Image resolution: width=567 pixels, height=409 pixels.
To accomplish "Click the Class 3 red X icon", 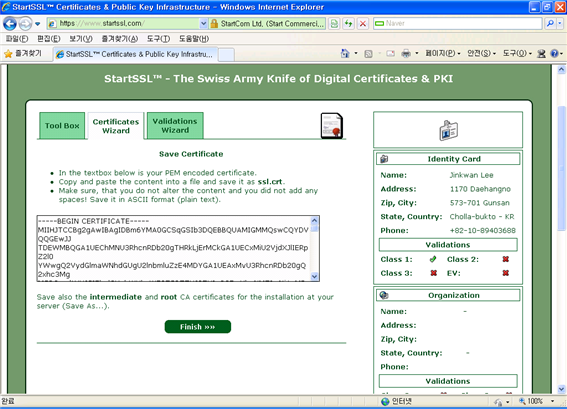I will pos(434,273).
